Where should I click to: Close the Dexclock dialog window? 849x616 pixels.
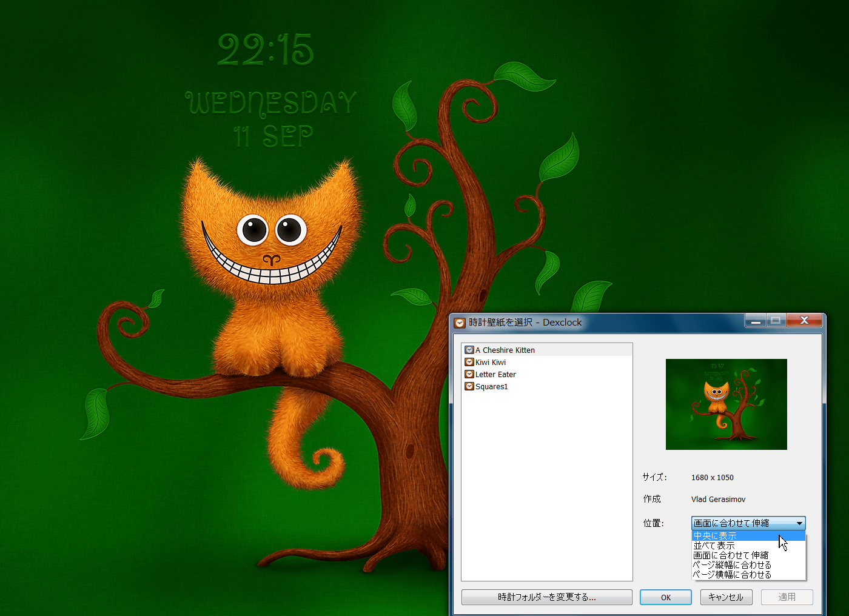point(804,321)
